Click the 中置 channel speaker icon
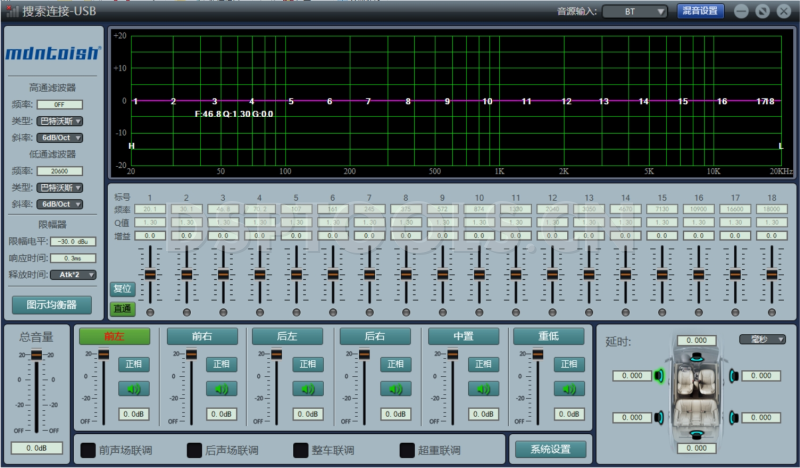 point(483,389)
